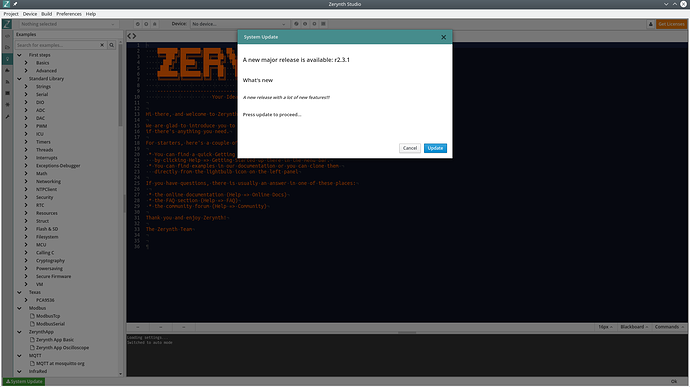690x387 pixels.
Task: Click the third project toolbar icon
Action: 154,24
